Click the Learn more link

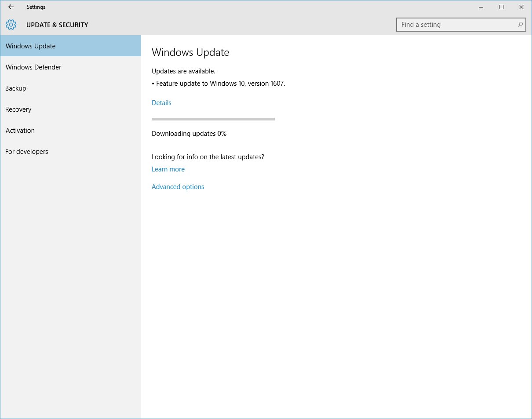168,169
